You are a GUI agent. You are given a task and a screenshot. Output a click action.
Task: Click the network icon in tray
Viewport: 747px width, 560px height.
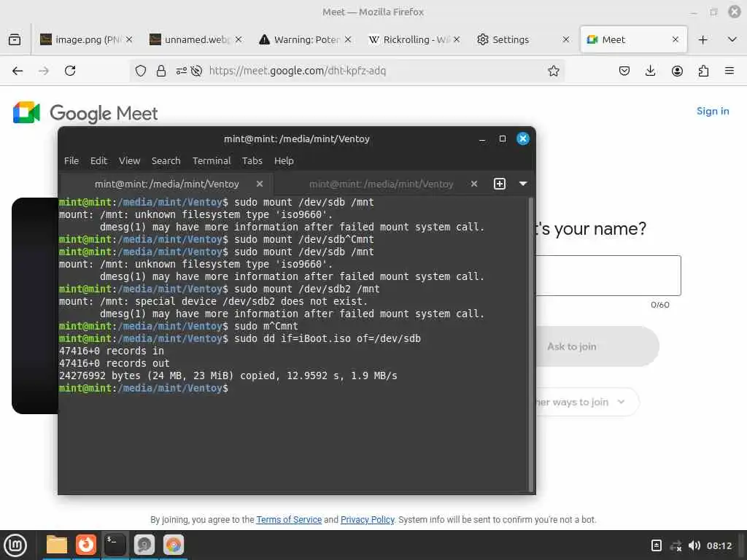pos(676,545)
